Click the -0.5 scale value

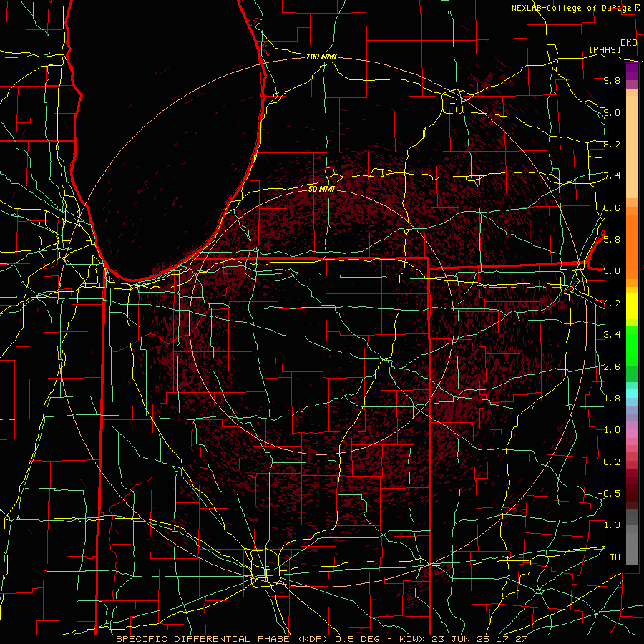click(609, 493)
